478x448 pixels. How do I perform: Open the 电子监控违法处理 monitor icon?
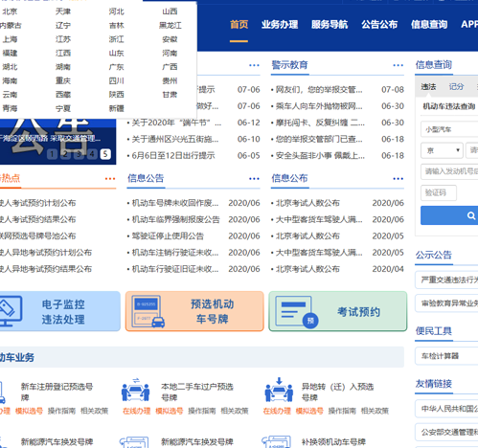point(11,311)
